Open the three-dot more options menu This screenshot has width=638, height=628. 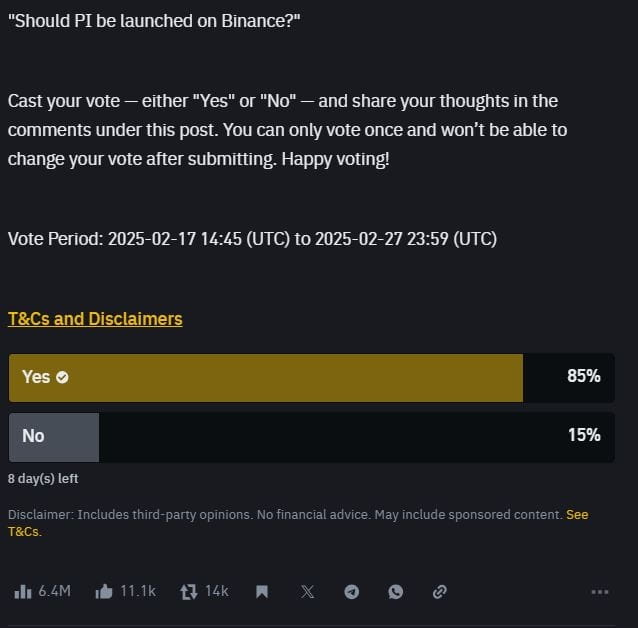(x=600, y=592)
